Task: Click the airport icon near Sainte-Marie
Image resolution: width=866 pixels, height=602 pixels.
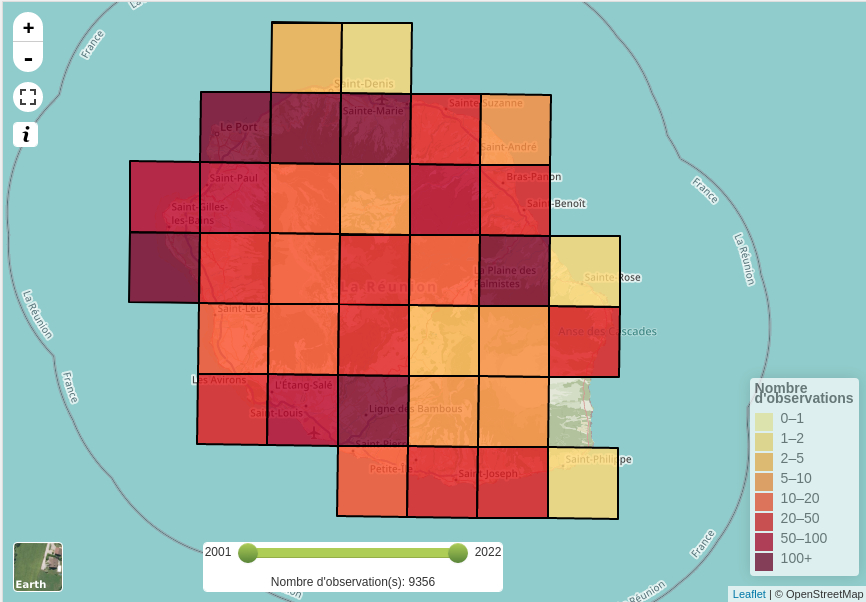Action: (x=381, y=99)
